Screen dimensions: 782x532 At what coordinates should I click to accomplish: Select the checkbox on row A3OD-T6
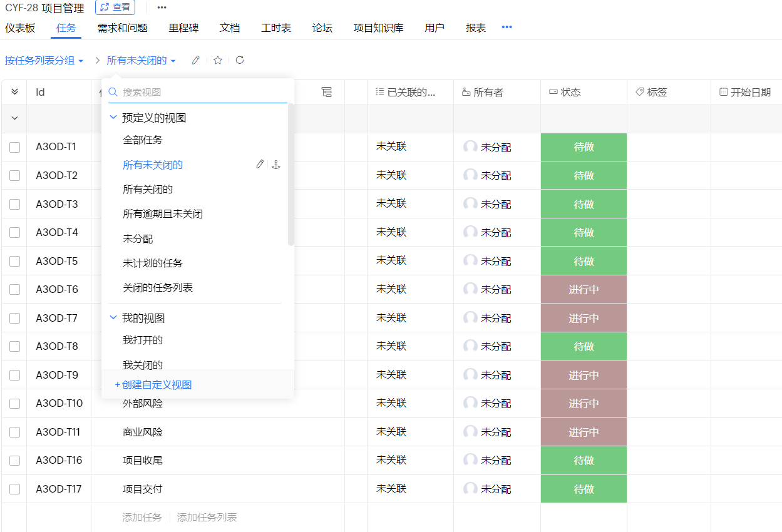point(14,289)
